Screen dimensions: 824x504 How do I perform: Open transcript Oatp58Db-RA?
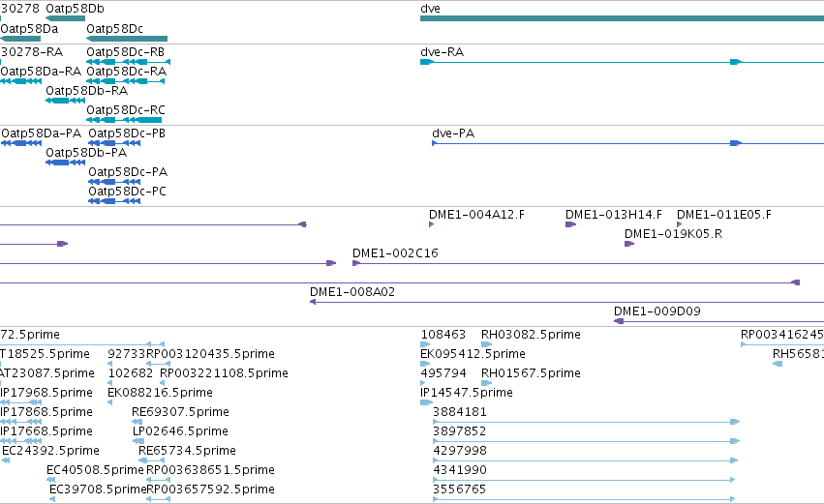(x=87, y=91)
